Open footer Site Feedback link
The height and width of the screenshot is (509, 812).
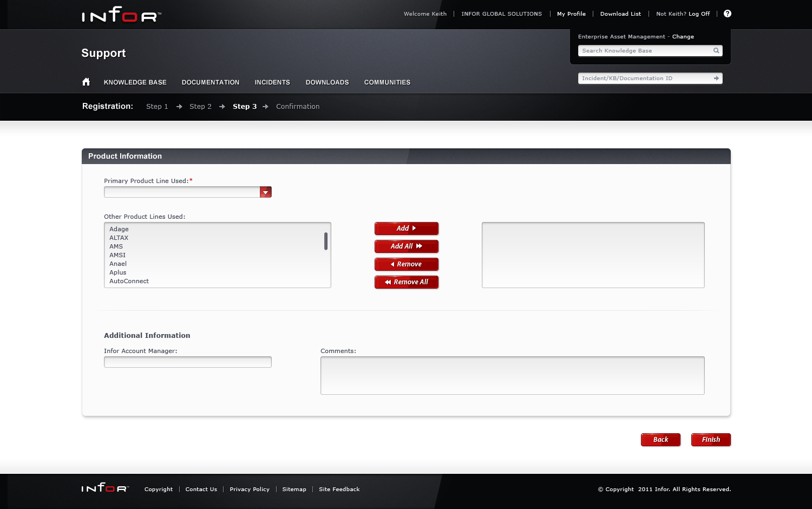[x=339, y=490]
